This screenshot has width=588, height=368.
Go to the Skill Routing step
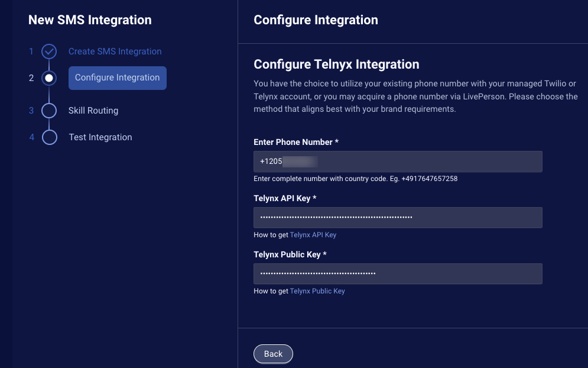point(93,111)
